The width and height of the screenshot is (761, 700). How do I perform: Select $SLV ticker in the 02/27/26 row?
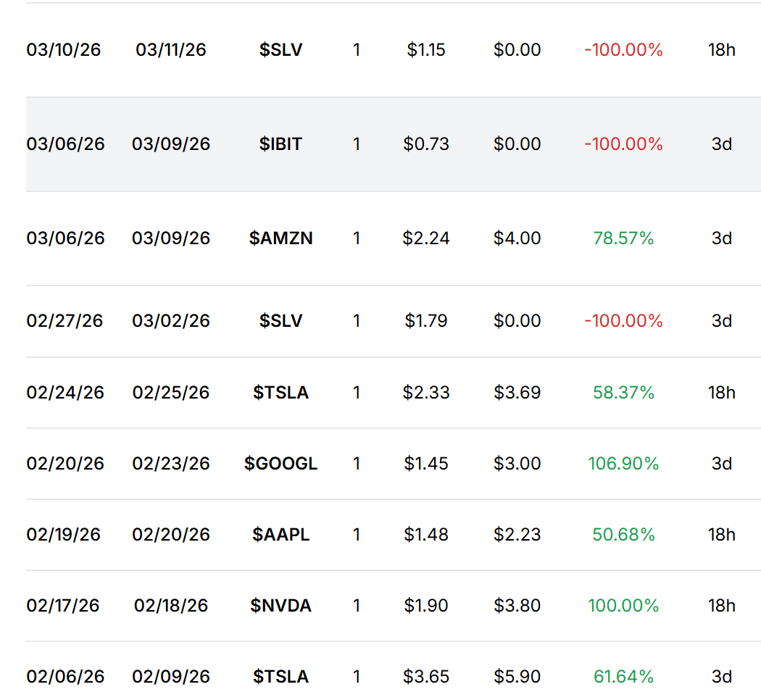point(280,320)
